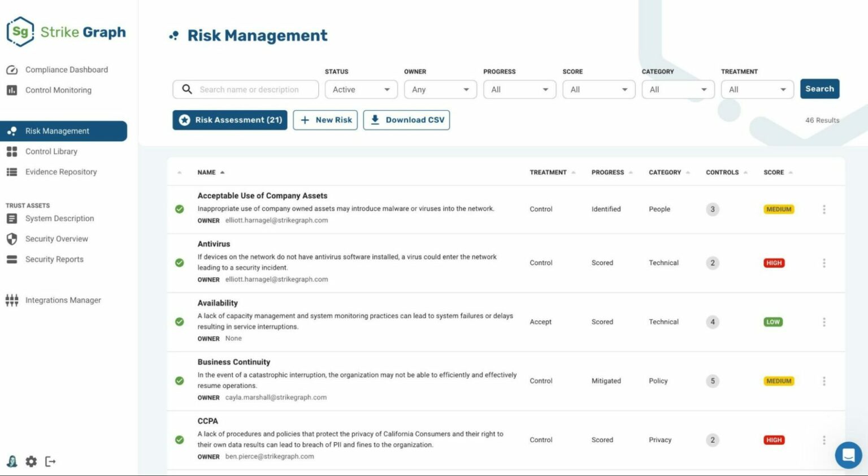Toggle the status check on Business Continuity
This screenshot has height=476, width=868.
[180, 381]
